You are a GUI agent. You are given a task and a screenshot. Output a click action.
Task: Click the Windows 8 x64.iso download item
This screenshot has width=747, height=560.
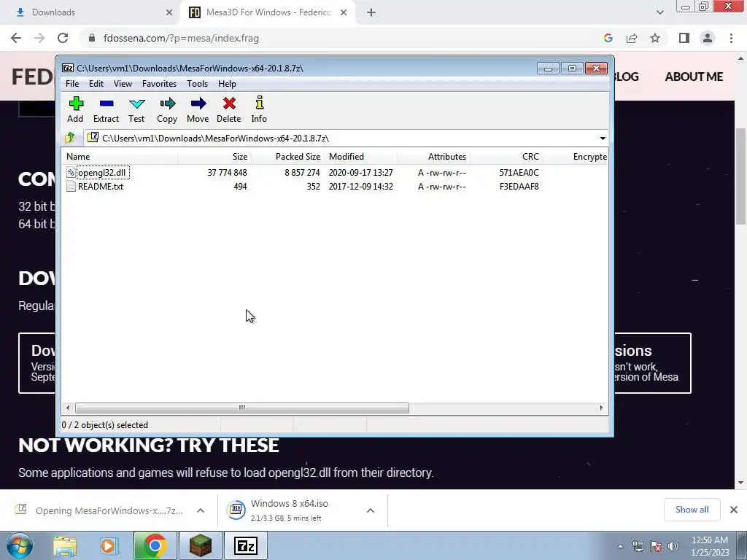[x=290, y=510]
